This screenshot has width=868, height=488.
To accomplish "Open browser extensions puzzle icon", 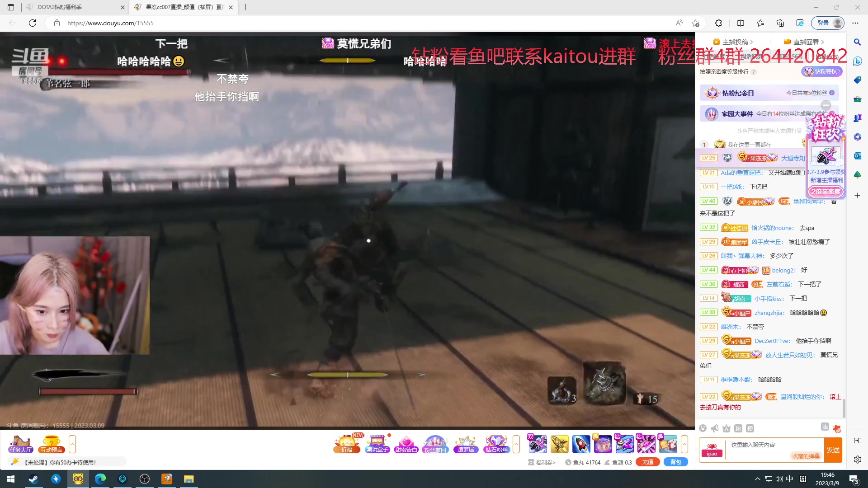I will (718, 23).
